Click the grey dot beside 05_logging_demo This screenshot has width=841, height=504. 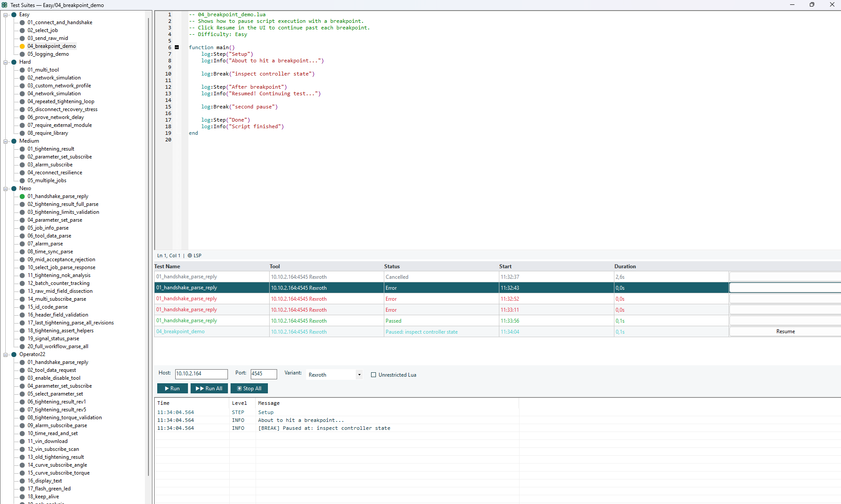coord(22,54)
